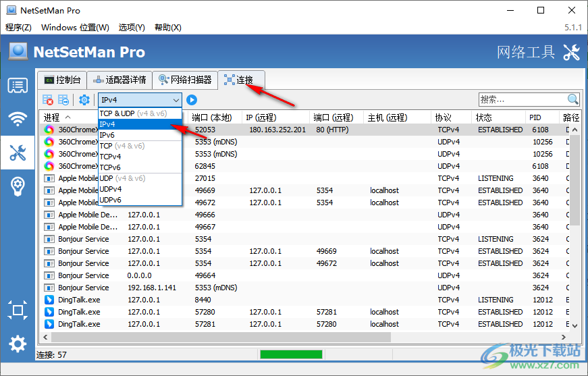Viewport: 588px width, 376px height.
Task: Click the green progress bar
Action: [x=291, y=354]
